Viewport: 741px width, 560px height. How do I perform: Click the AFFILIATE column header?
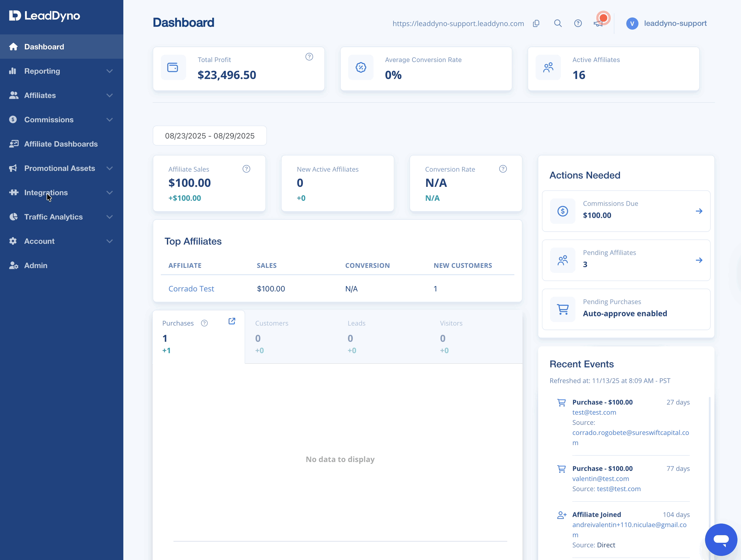[x=185, y=266]
